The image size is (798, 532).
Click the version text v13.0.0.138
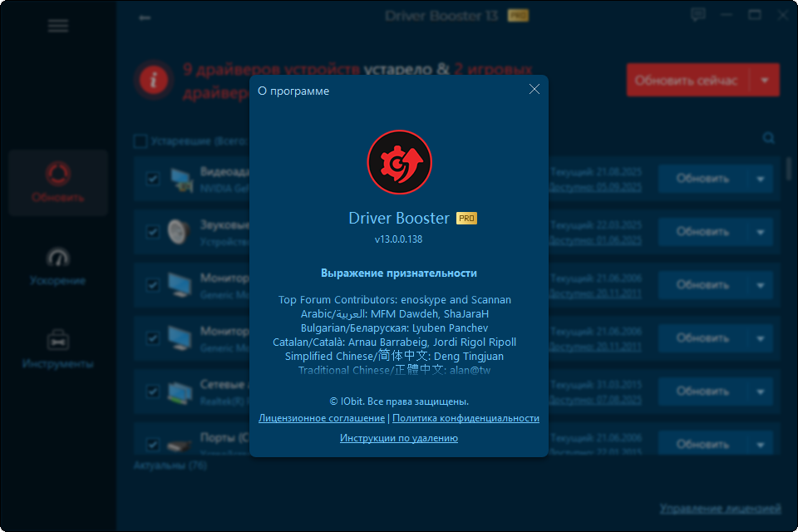[398, 239]
